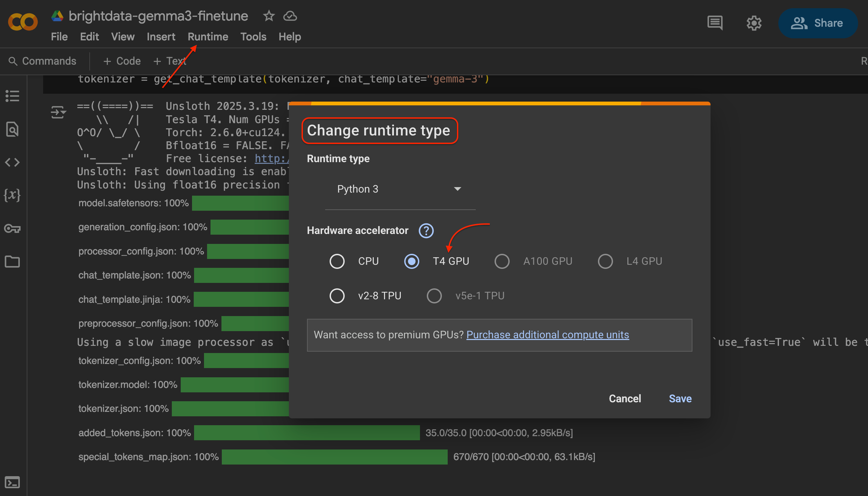Toggle cell output with the output icon

[x=58, y=112]
